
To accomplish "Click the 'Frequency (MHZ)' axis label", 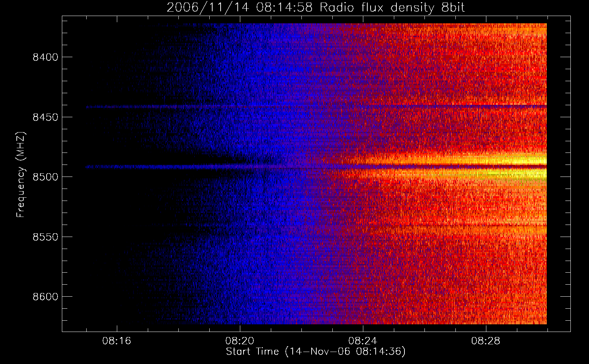I will tap(21, 175).
